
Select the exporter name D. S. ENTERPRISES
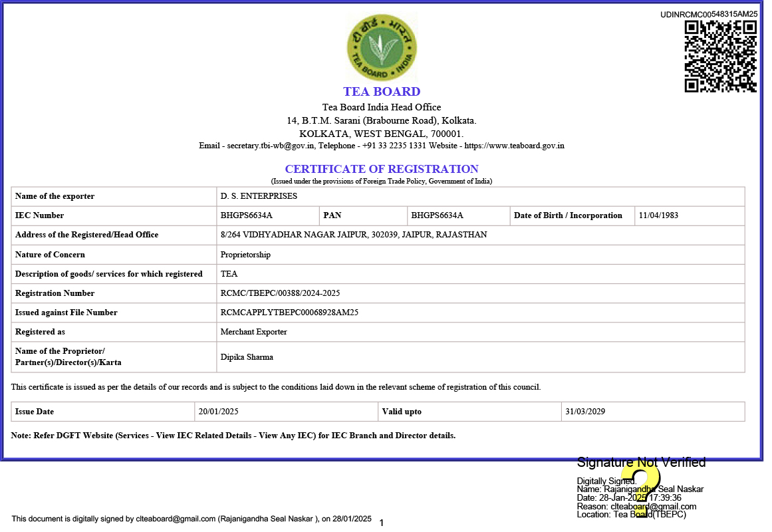click(x=259, y=196)
